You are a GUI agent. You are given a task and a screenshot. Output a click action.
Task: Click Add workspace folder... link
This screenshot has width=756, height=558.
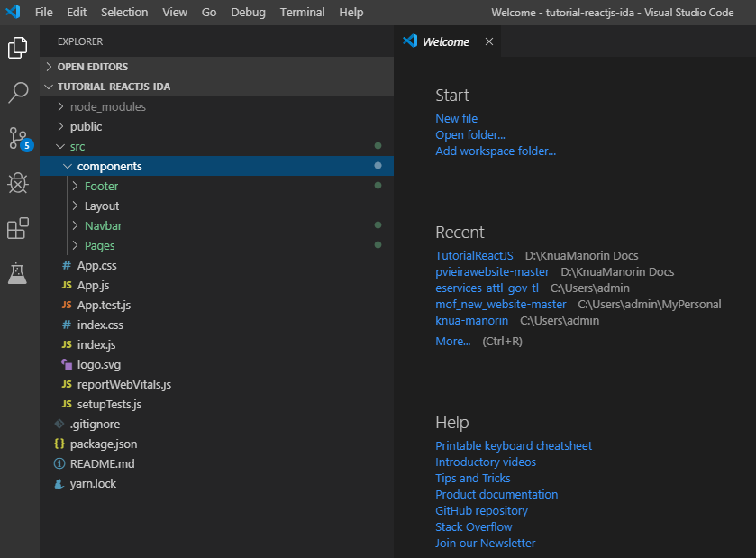pyautogui.click(x=496, y=151)
